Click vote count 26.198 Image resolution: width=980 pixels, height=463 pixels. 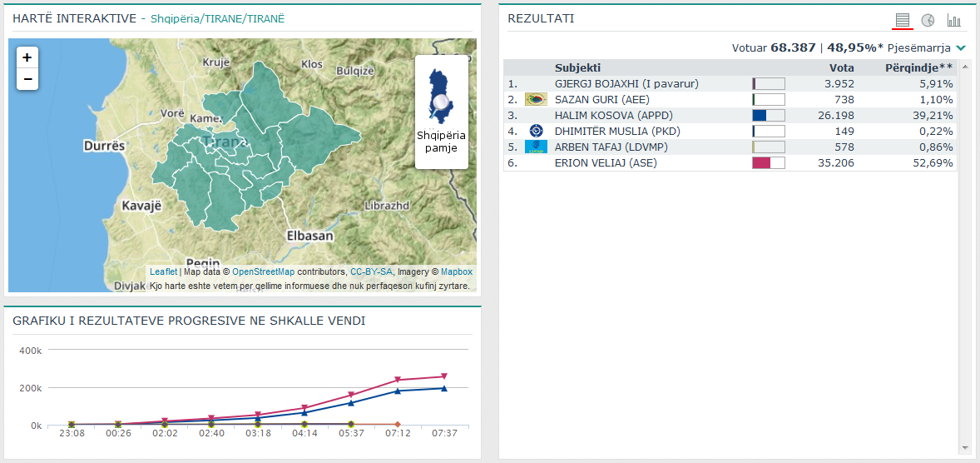click(835, 115)
